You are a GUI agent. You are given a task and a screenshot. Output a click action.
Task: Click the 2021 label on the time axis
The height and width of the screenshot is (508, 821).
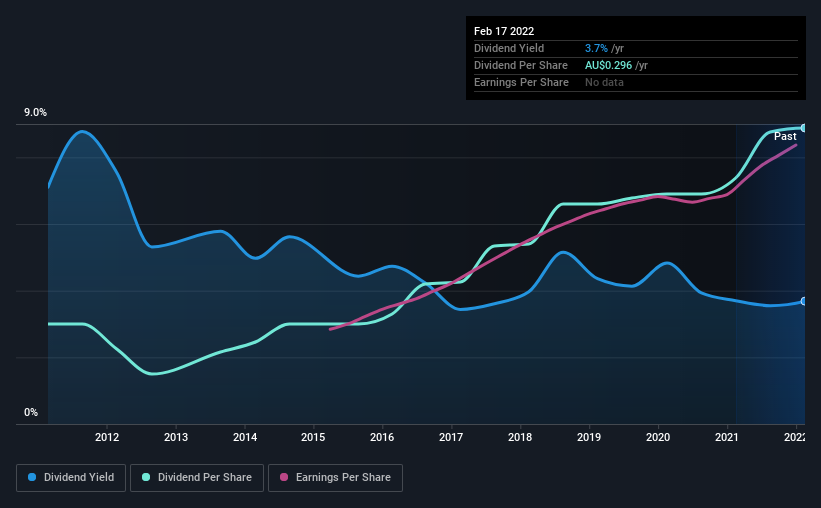pos(727,437)
